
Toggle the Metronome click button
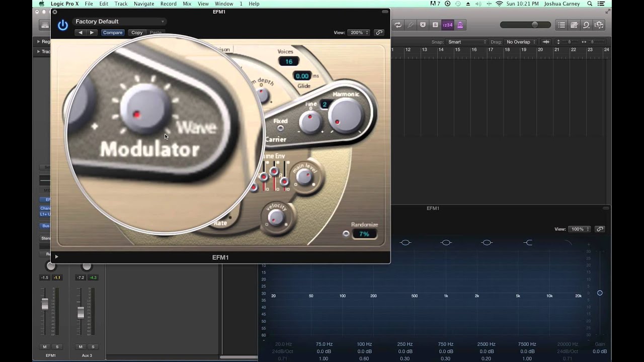(460, 25)
